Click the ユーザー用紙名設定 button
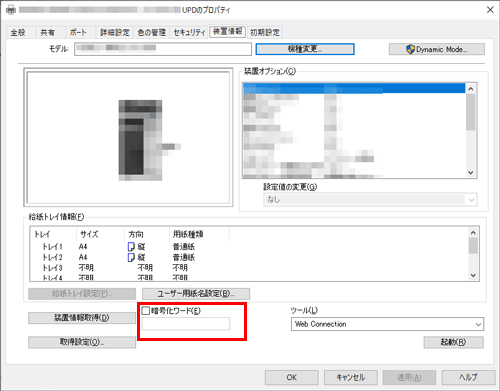Screen dimensions: 500x391 point(196,294)
